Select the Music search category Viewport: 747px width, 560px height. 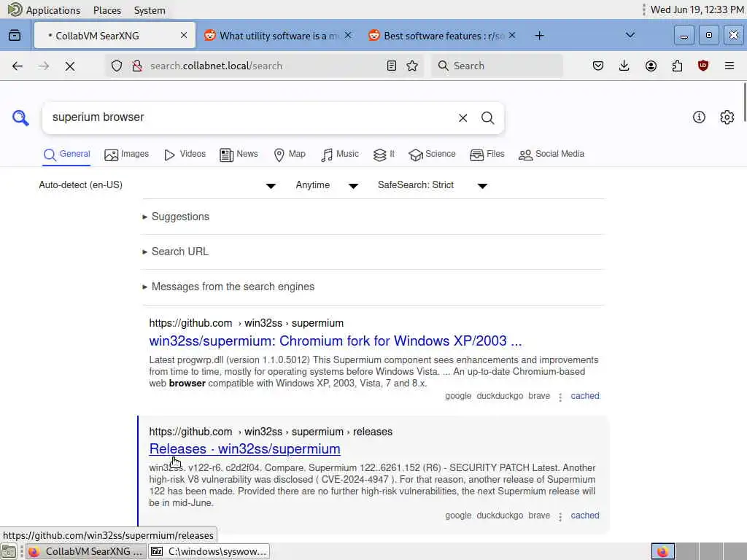(x=340, y=155)
